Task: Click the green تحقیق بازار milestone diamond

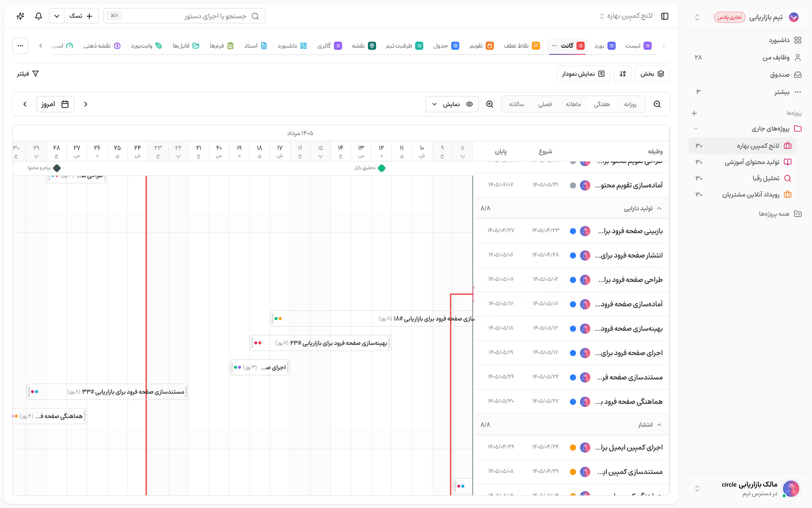Action: (x=382, y=168)
